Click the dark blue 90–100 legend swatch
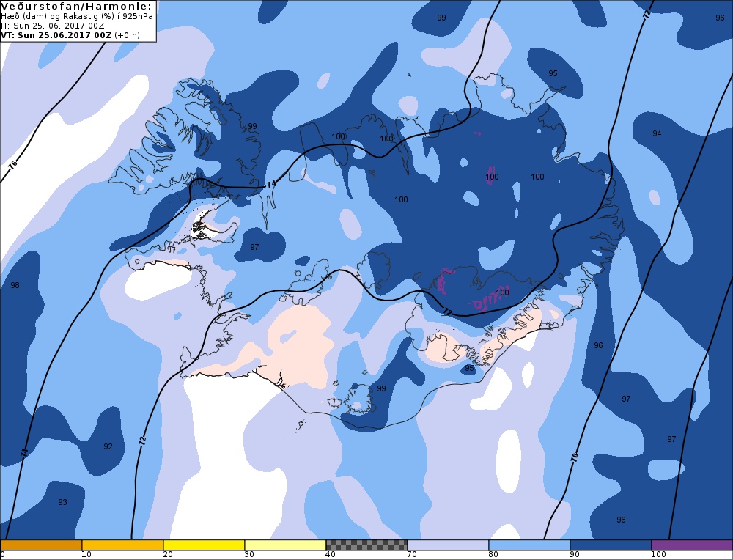This screenshot has width=733, height=560. point(611,545)
